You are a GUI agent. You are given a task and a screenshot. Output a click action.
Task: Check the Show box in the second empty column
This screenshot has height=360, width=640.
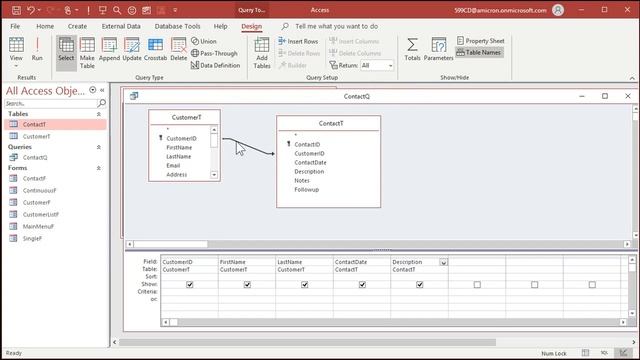(x=535, y=284)
